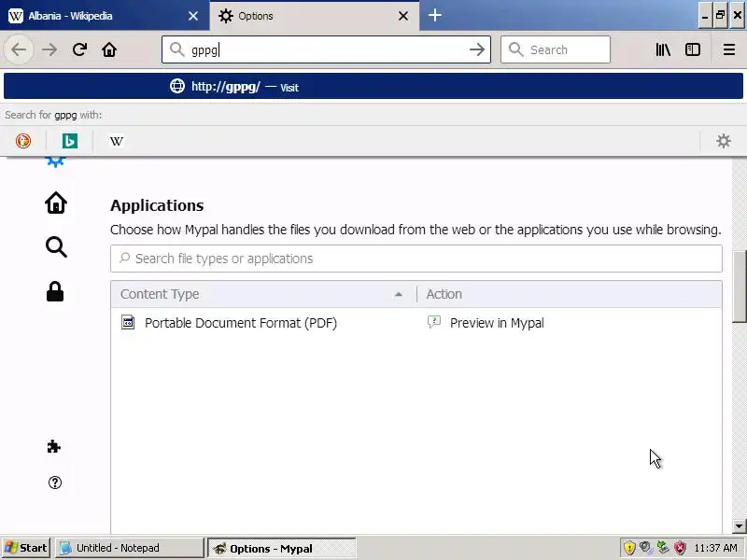This screenshot has height=560, width=747.
Task: Open the hamburger application menu
Action: (729, 49)
